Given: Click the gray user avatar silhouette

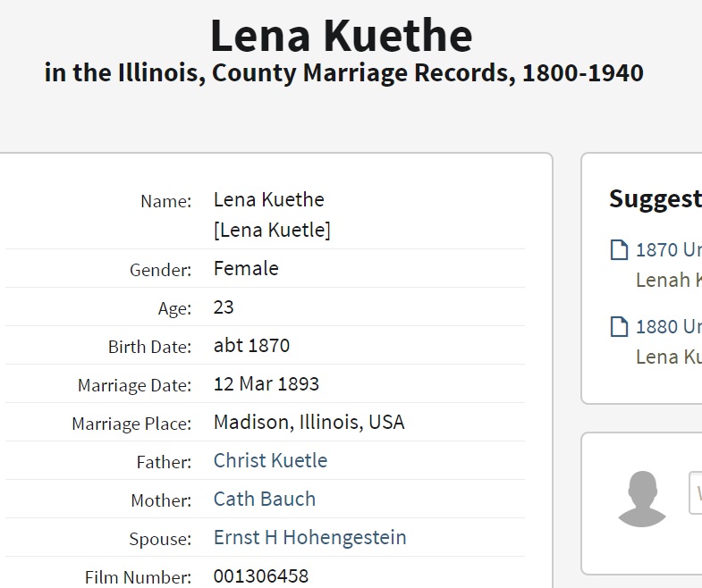Looking at the screenshot, I should 642,499.
